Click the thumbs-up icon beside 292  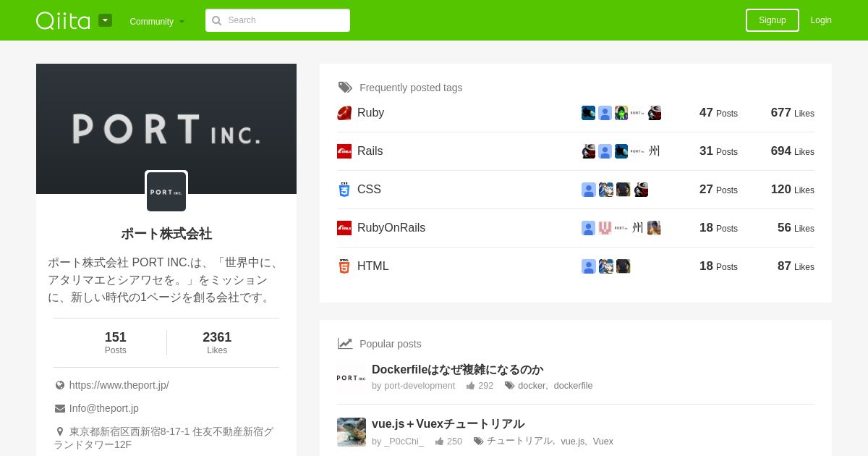click(x=470, y=386)
